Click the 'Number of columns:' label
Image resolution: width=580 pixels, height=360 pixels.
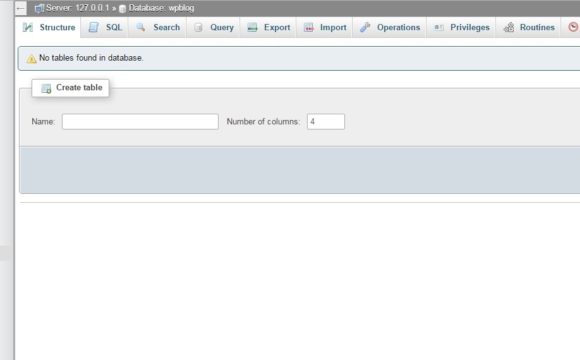(263, 122)
